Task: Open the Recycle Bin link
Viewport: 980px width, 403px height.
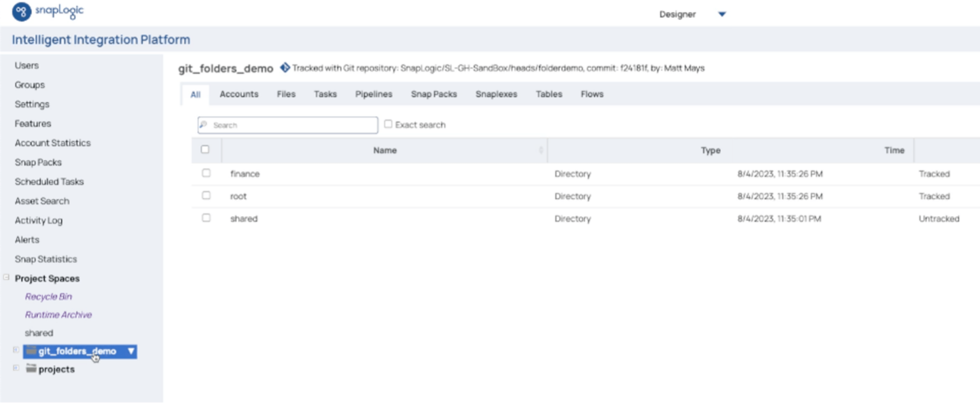Action: (48, 296)
